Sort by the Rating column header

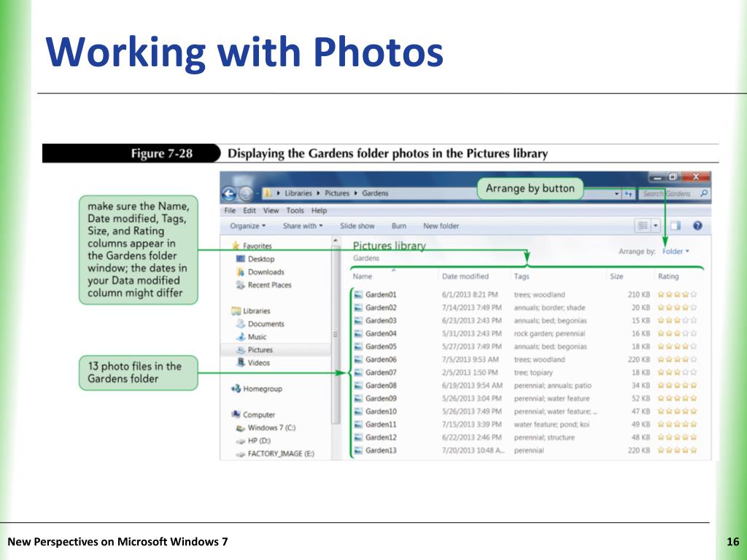679,276
